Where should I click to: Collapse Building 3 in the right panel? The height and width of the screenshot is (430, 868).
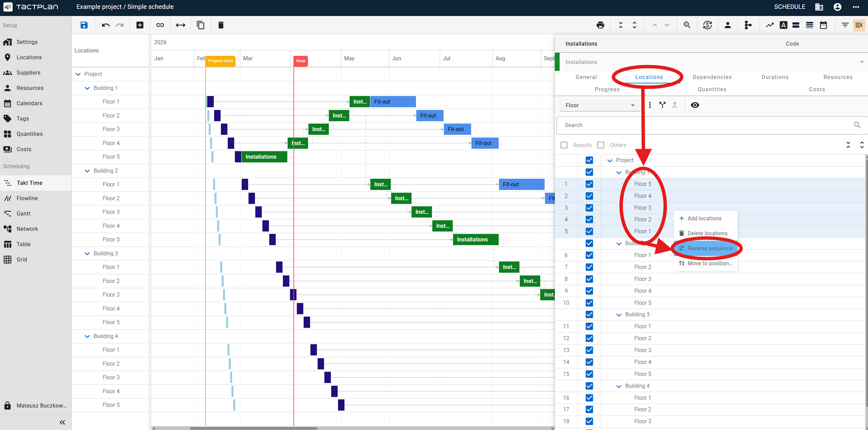(x=619, y=315)
